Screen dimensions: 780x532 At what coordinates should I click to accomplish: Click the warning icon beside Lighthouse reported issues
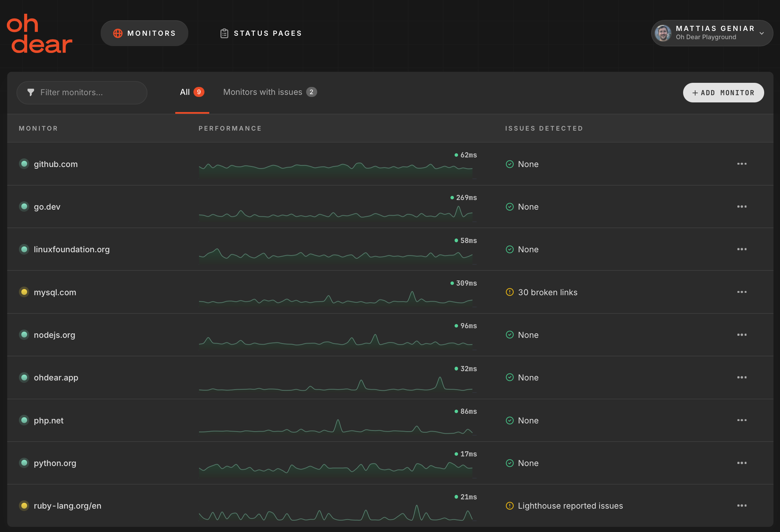(510, 506)
